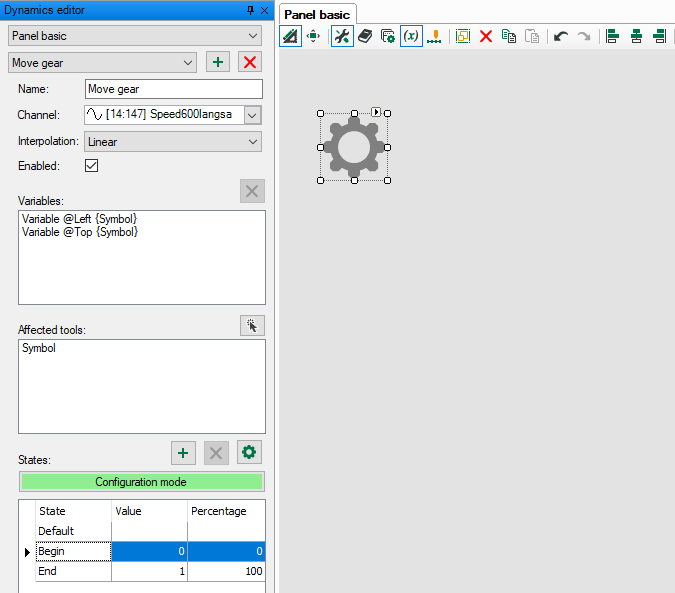Add a new dynamic with green plus
Image resolution: width=675 pixels, height=593 pixels.
[x=218, y=62]
